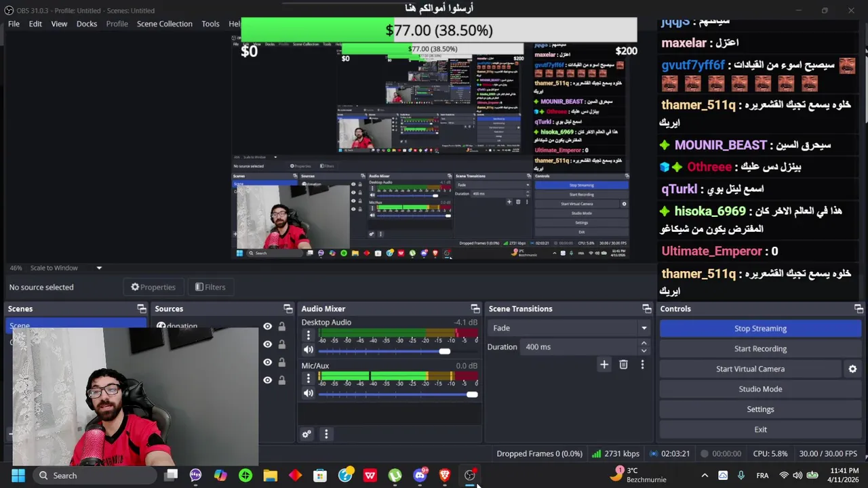This screenshot has width=868, height=488.
Task: Mute Mic/Aux speaker button
Action: (x=309, y=394)
